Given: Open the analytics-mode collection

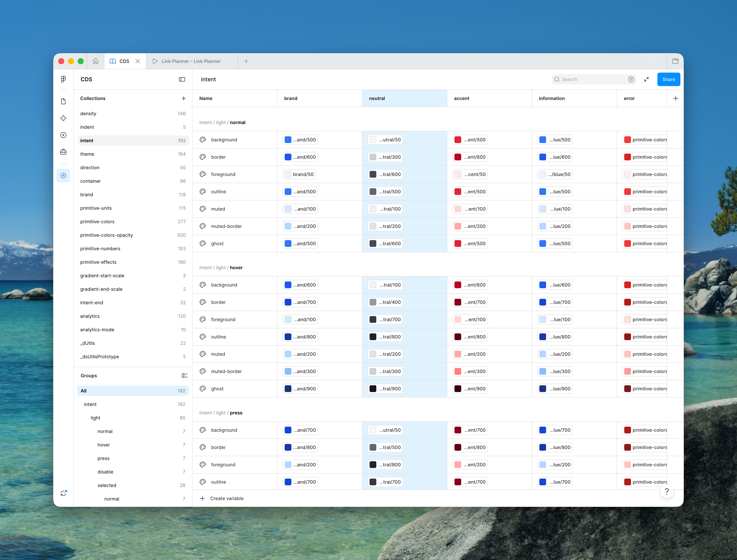Looking at the screenshot, I should [133, 330].
